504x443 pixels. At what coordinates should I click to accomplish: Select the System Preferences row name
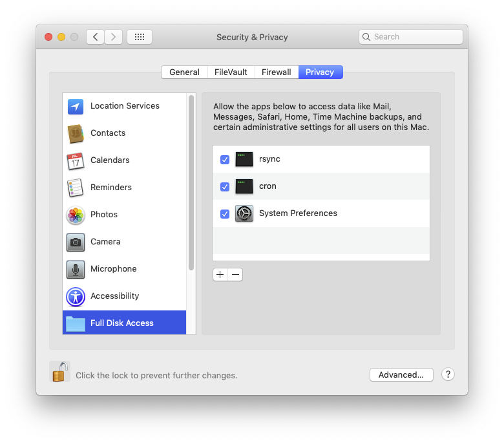click(x=299, y=213)
